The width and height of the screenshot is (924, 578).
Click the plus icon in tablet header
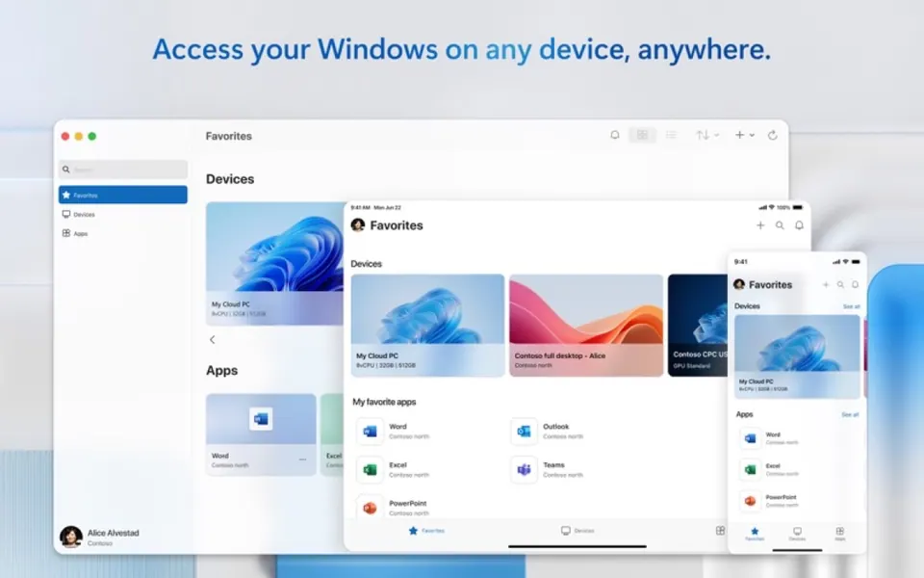tap(760, 225)
